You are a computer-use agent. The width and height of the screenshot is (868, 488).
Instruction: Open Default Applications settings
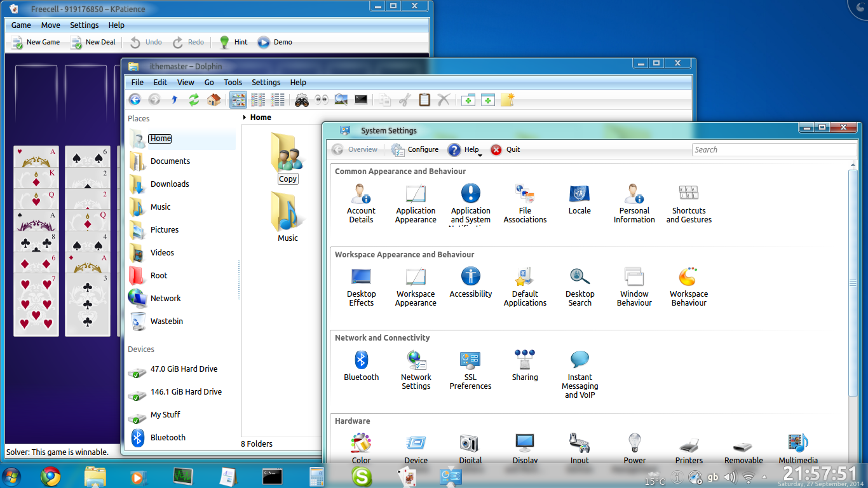pos(525,287)
